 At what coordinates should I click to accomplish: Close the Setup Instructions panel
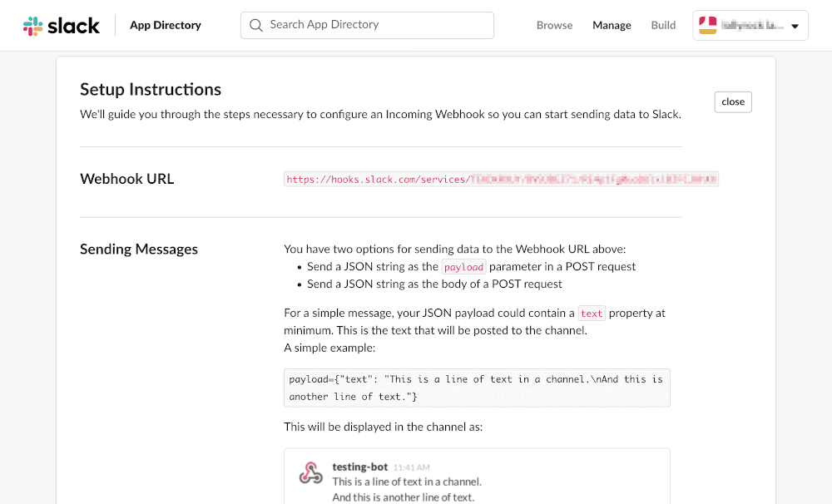(732, 101)
